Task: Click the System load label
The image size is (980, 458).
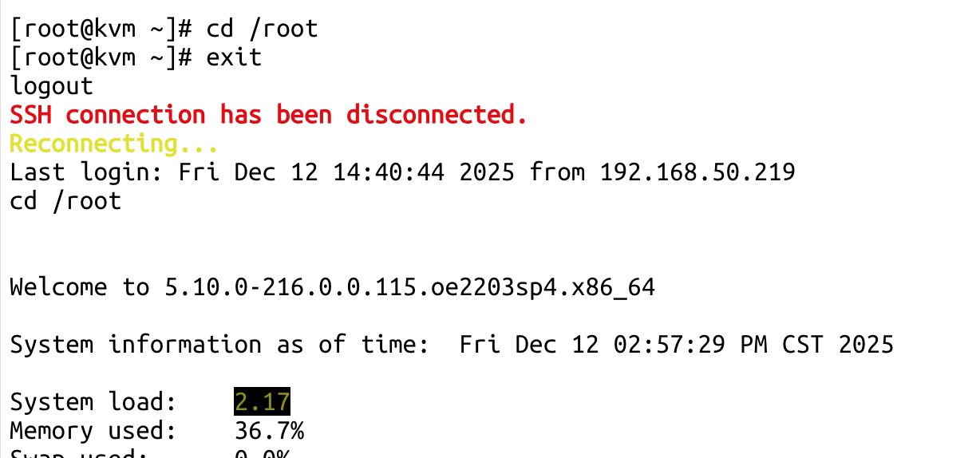Action: (x=93, y=401)
